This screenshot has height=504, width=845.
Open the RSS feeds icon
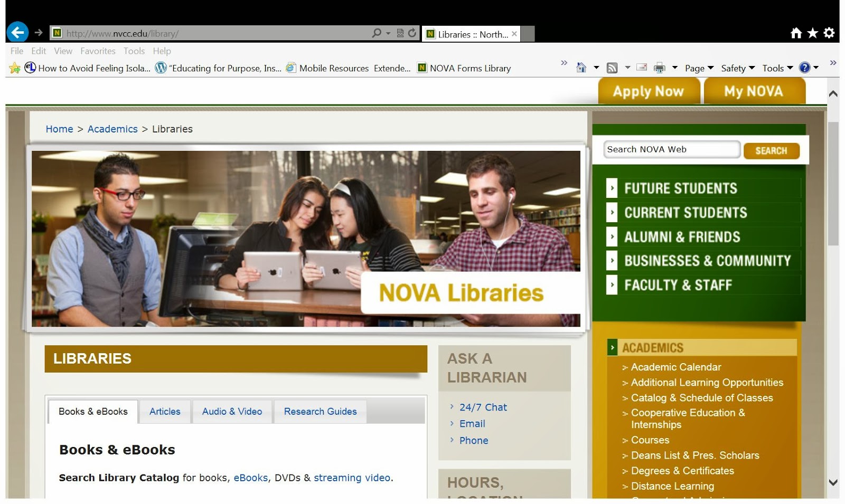(612, 68)
